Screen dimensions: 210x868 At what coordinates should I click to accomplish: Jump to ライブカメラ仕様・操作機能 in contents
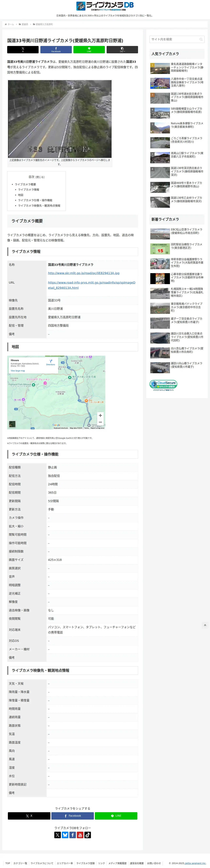tap(35, 200)
